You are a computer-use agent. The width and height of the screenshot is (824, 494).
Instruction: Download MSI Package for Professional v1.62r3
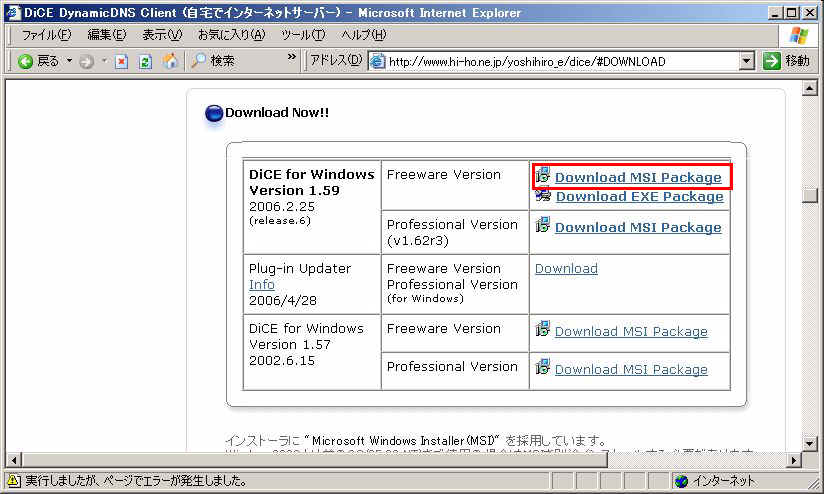tap(638, 228)
